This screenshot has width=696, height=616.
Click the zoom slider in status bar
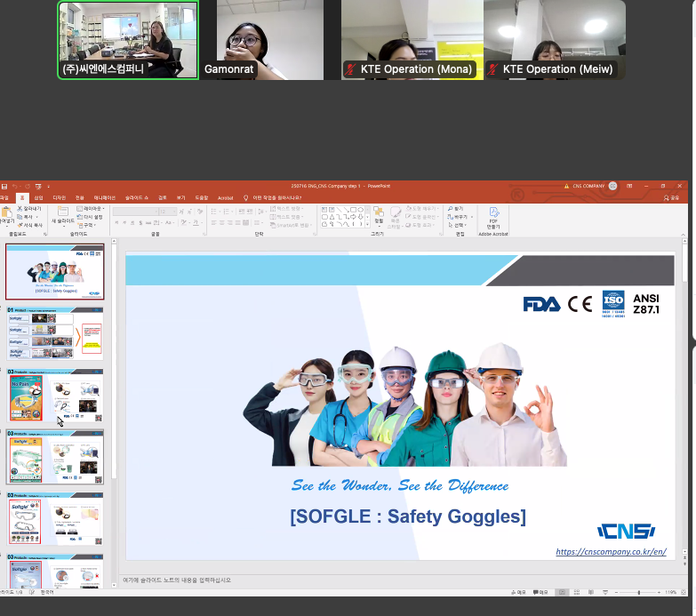click(x=639, y=592)
